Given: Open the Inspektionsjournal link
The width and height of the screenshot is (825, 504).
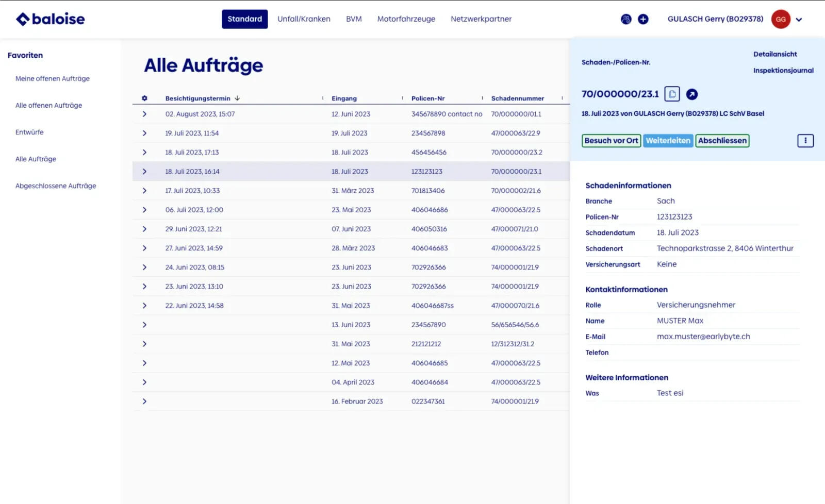Looking at the screenshot, I should 783,71.
